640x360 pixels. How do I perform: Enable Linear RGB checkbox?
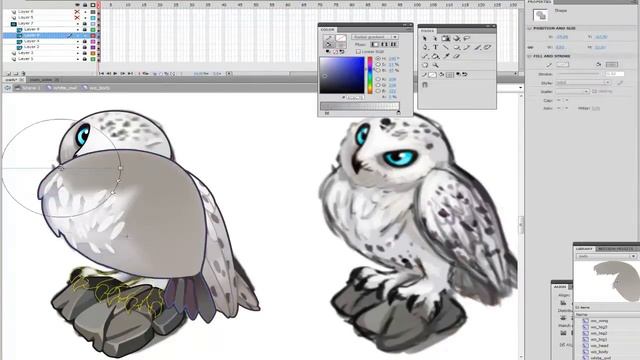click(x=358, y=52)
